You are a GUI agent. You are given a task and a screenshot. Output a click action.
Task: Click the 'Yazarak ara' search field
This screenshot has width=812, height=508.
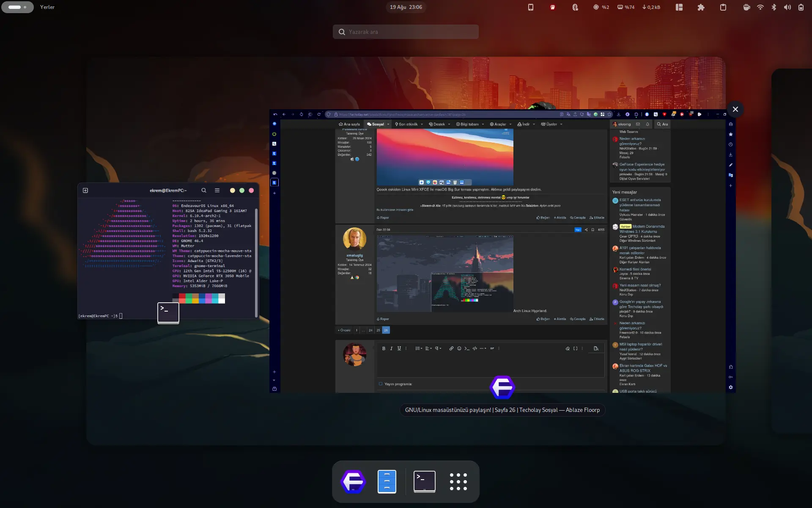pos(406,32)
